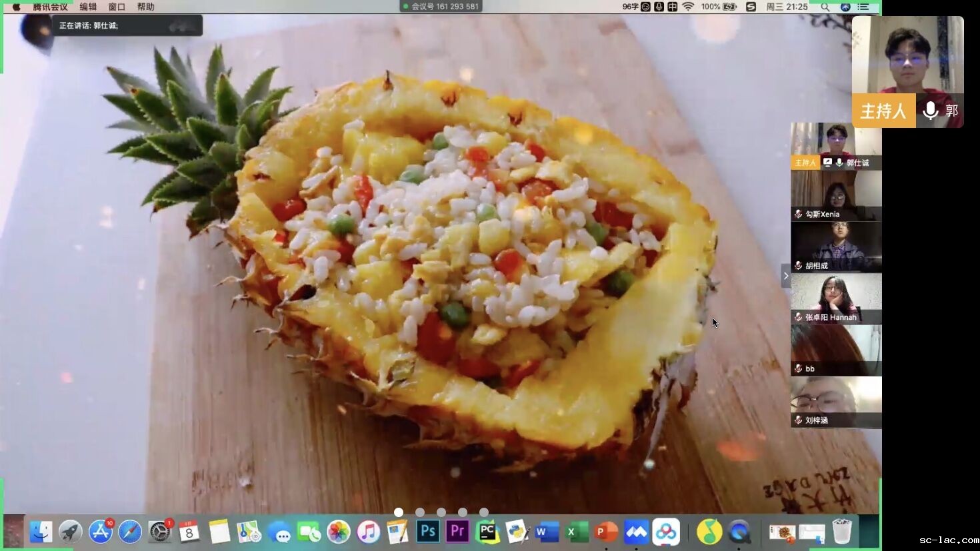Open Excel from the dock
This screenshot has height=551, width=980.
pyautogui.click(x=576, y=532)
